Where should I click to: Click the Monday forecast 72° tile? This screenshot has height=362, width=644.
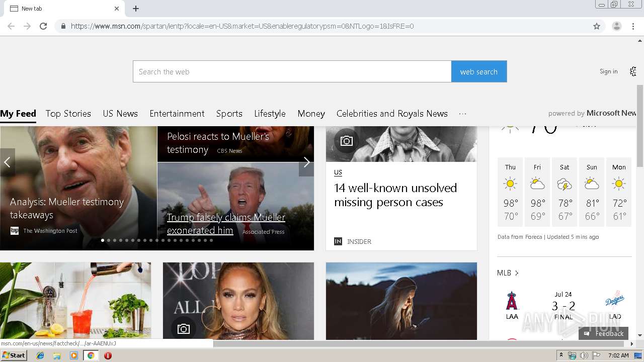(x=619, y=192)
